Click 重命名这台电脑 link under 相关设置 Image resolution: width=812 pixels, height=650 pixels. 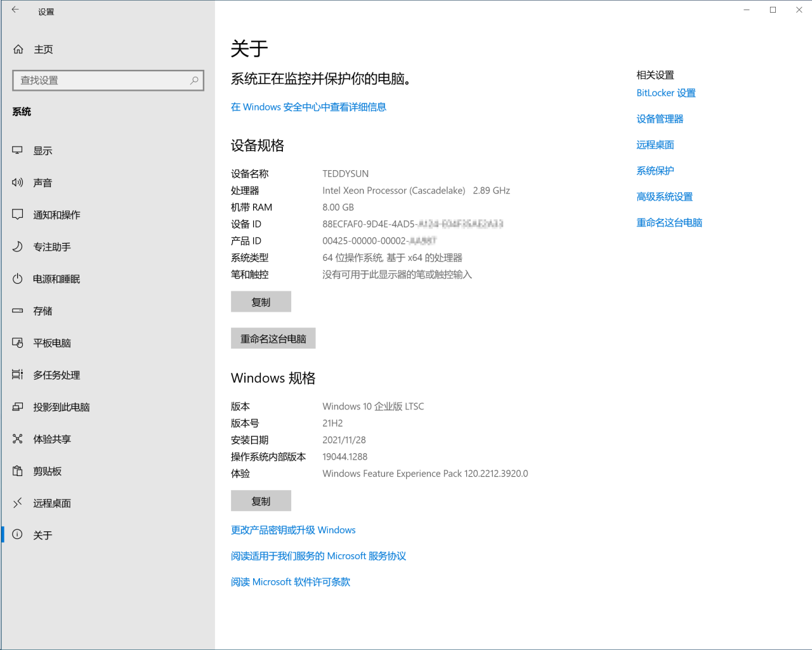(669, 223)
